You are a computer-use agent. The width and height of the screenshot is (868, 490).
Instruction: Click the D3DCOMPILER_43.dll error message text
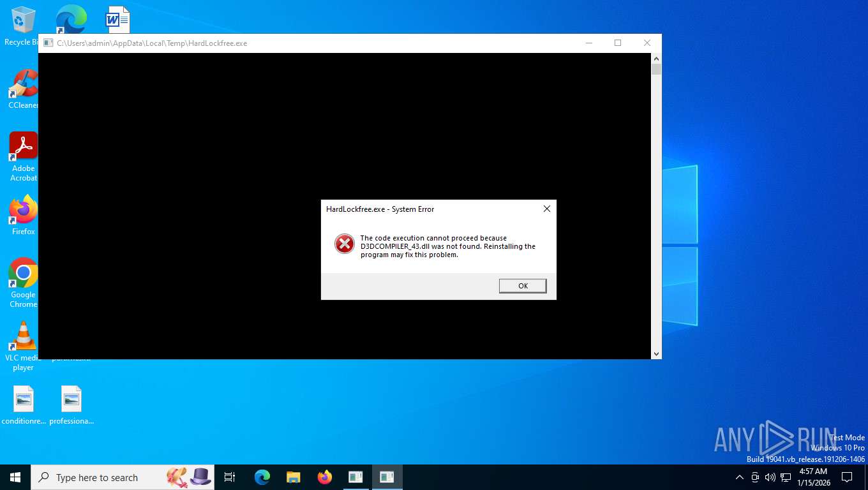[x=448, y=246]
